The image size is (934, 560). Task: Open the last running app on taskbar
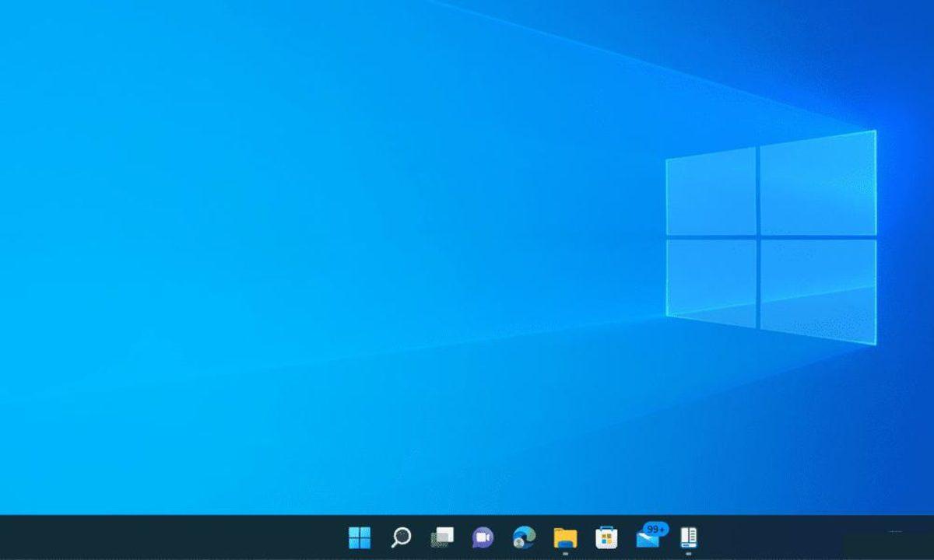click(x=689, y=537)
